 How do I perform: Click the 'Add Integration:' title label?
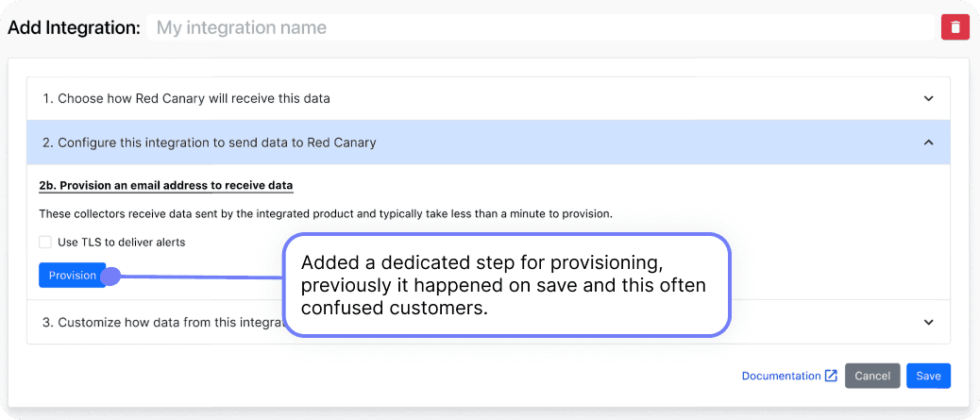[74, 27]
